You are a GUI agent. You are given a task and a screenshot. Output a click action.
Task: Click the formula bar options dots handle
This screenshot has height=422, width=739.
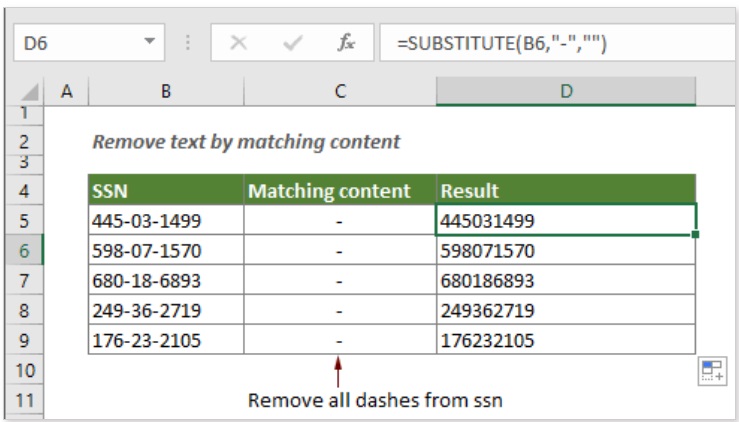coord(188,43)
